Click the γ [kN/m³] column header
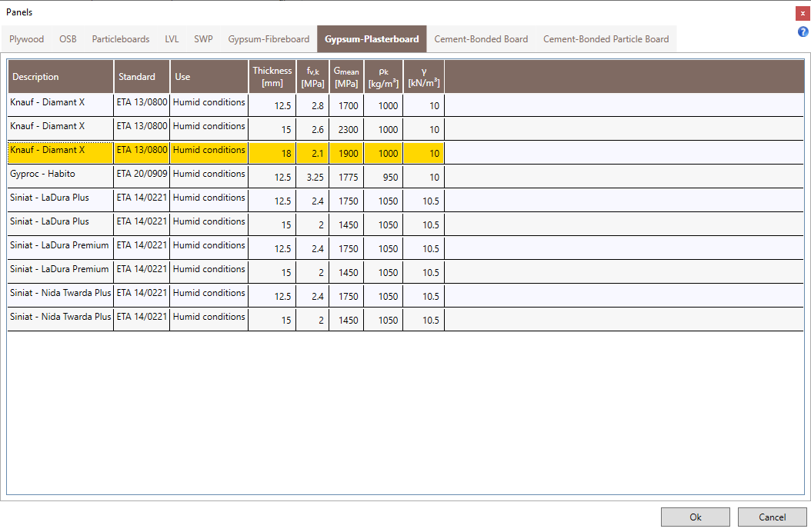The width and height of the screenshot is (811, 532). coord(424,77)
